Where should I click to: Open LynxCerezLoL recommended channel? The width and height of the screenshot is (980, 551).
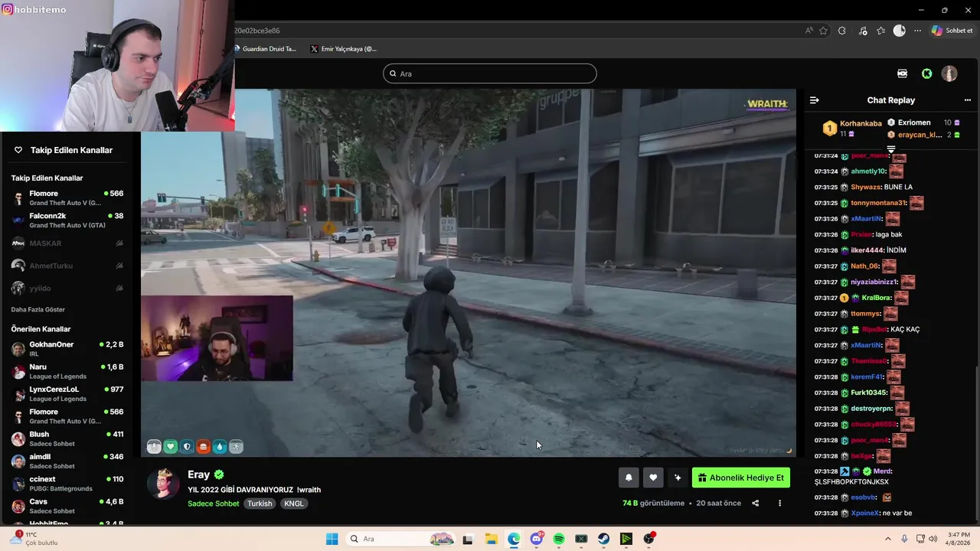click(x=67, y=394)
